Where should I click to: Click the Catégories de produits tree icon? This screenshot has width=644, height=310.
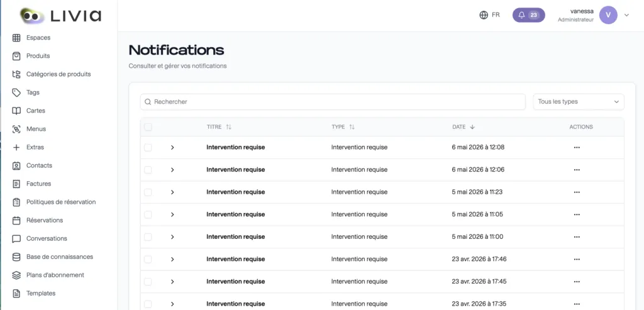[x=16, y=74]
